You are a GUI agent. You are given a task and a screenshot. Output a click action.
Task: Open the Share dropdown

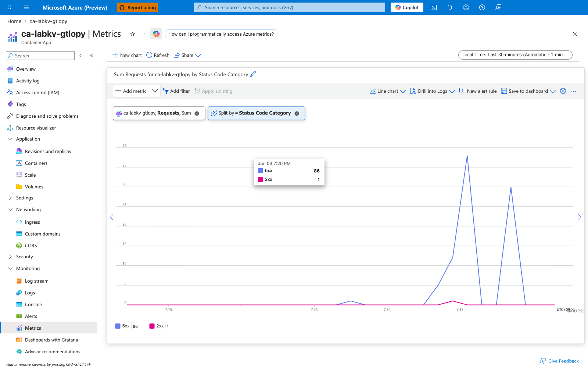pyautogui.click(x=187, y=55)
